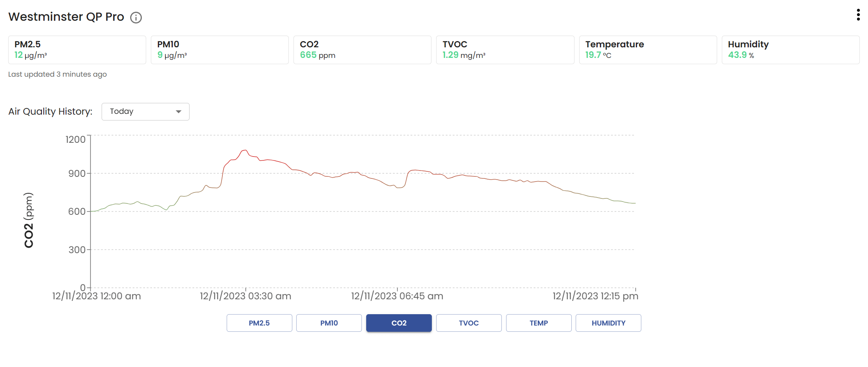This screenshot has height=367, width=868.
Task: Click the PM2.5 metric card
Action: 77,50
